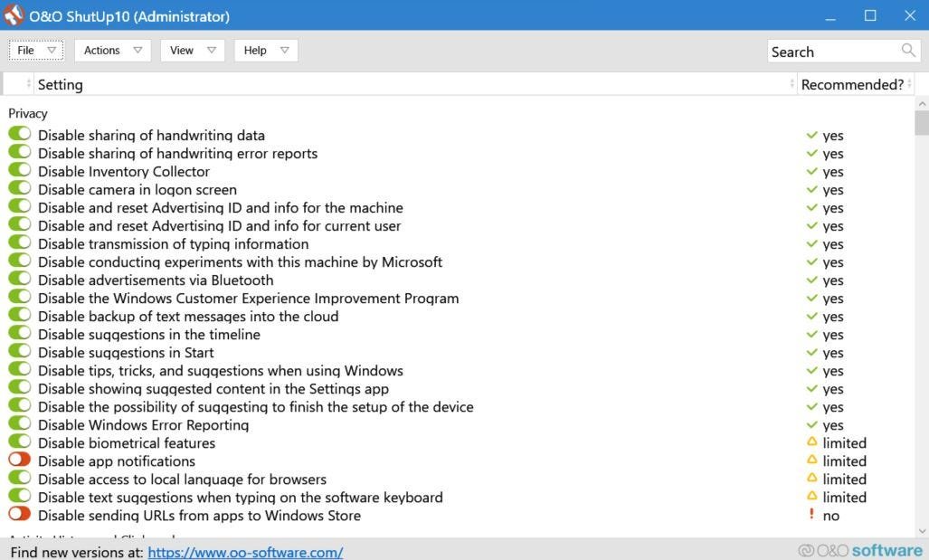Click checkmark for handwriting error reports row
This screenshot has width=929, height=560.
(811, 154)
